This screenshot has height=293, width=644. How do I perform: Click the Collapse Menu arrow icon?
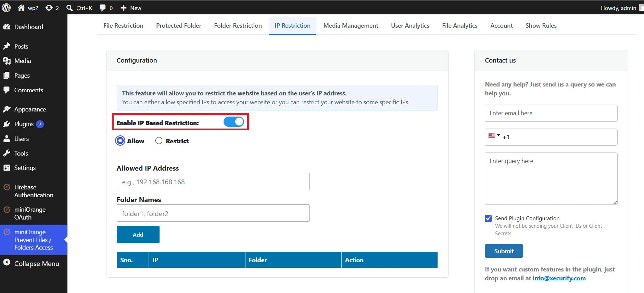click(x=7, y=262)
